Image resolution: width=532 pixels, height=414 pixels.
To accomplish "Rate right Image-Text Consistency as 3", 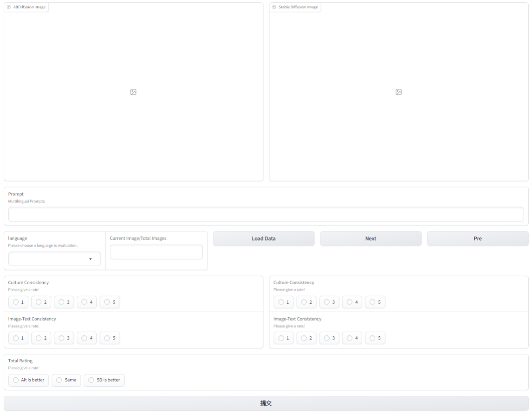I will (x=329, y=338).
